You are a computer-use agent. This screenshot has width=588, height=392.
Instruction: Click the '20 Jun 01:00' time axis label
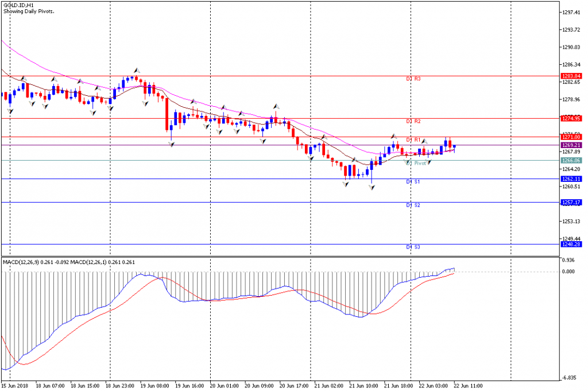click(x=224, y=386)
